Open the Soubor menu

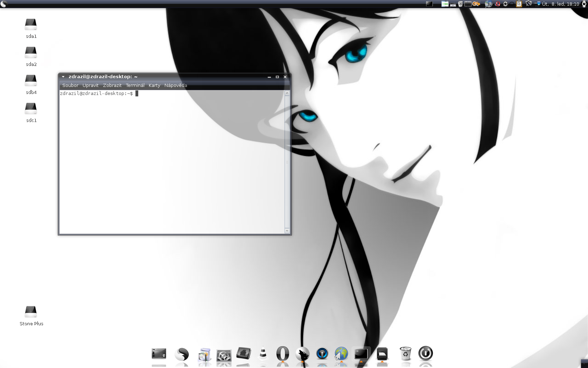70,86
